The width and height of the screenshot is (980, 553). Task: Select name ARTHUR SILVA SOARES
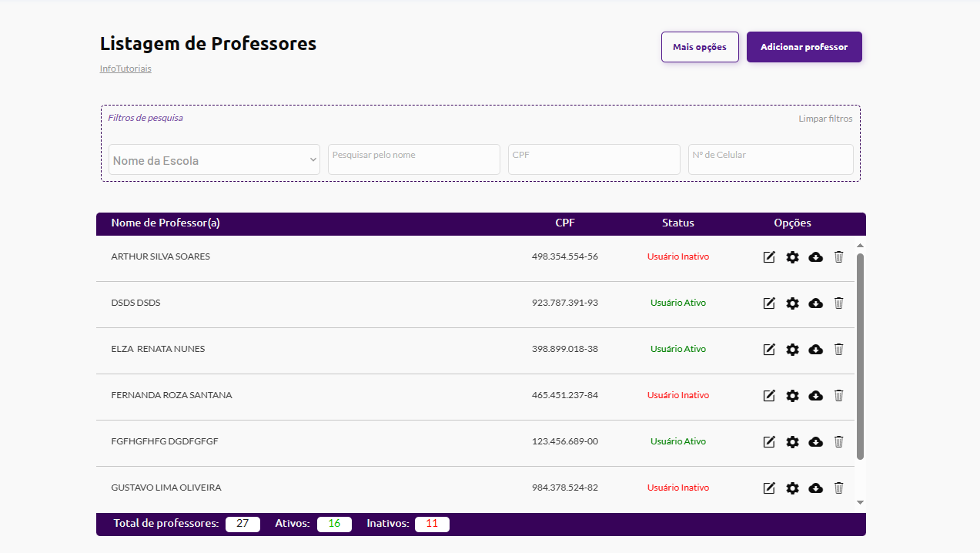[160, 256]
